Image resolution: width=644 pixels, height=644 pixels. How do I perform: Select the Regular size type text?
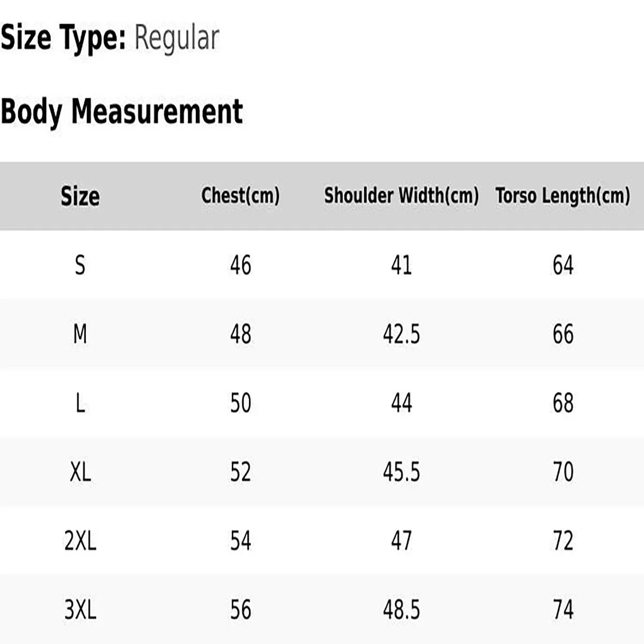pos(177,39)
